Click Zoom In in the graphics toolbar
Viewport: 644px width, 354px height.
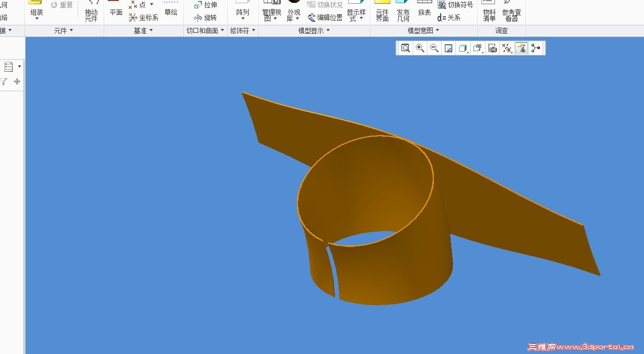(420, 49)
